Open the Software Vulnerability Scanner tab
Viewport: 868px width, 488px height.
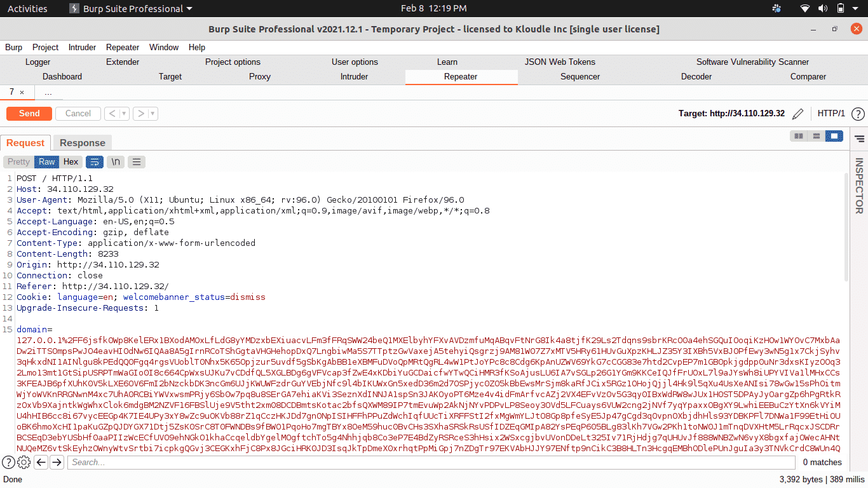tap(752, 62)
